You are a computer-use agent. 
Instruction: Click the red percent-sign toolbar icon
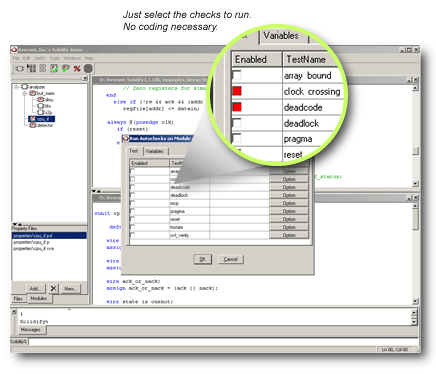(77, 69)
